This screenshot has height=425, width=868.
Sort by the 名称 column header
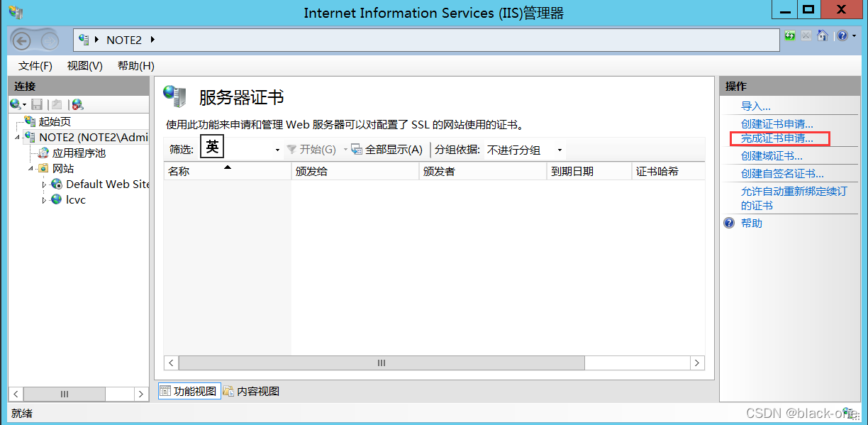point(228,171)
